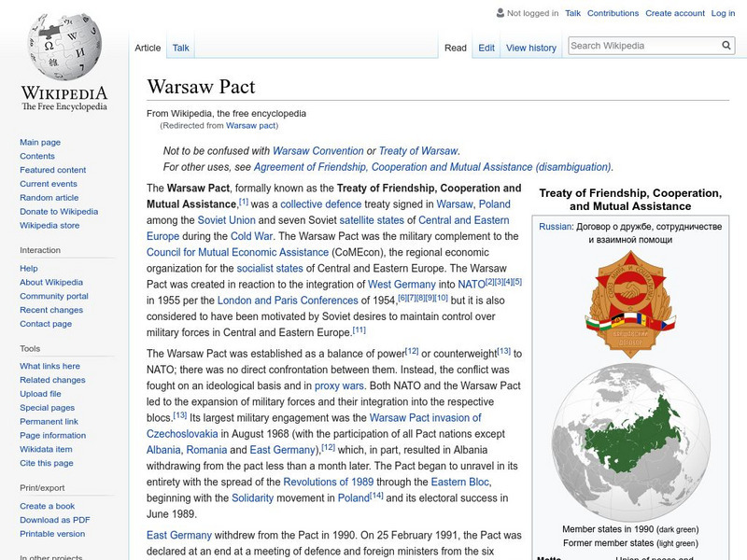747x560 pixels.
Task: Open the Warsaw Convention link
Action: pos(317,151)
